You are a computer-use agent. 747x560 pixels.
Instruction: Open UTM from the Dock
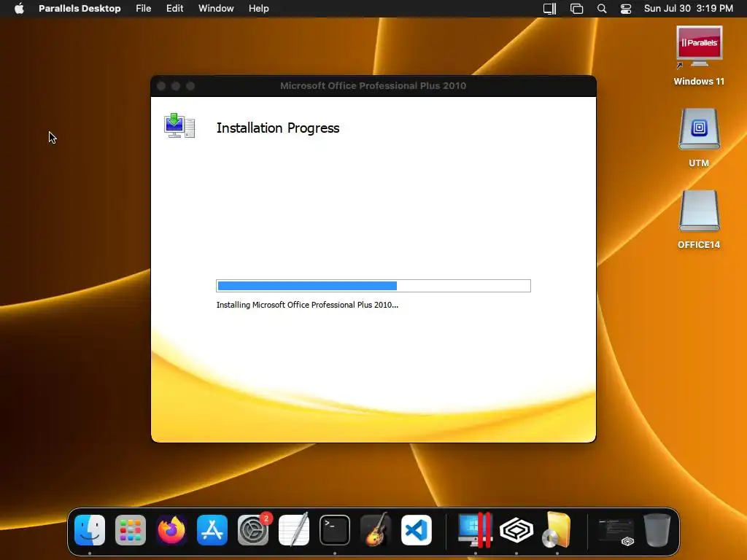(516, 530)
